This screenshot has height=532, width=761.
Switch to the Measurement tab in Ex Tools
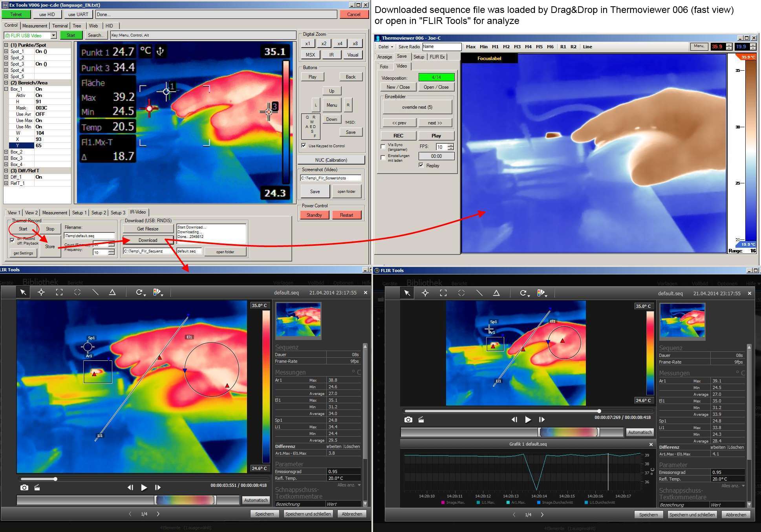[x=35, y=26]
